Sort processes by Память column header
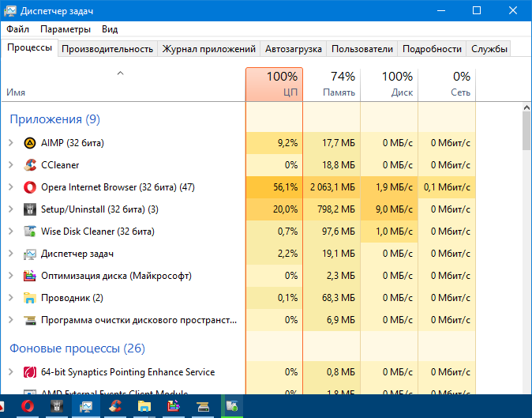 click(x=332, y=85)
